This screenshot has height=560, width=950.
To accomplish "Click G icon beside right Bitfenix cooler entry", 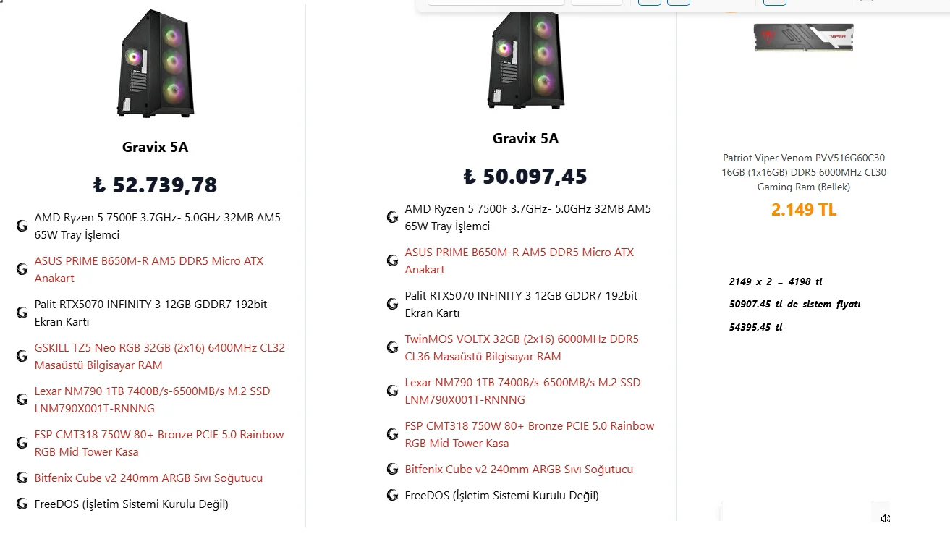I will click(392, 469).
